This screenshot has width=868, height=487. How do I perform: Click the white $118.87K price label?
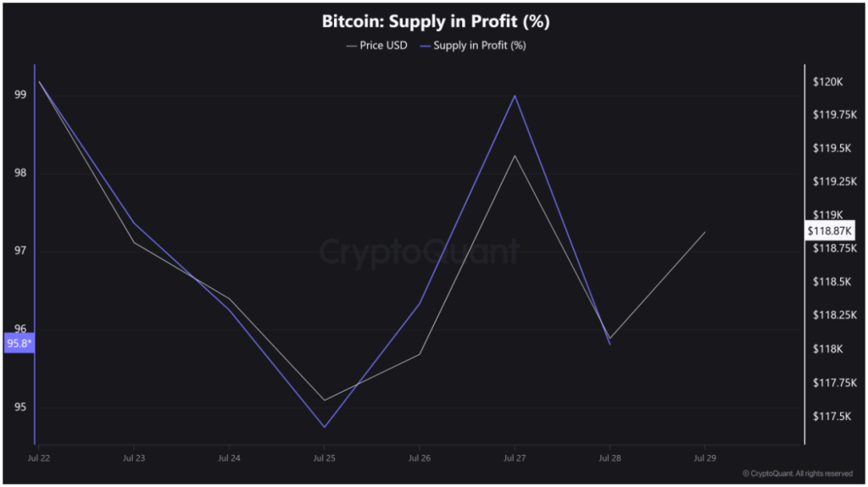[x=829, y=230]
